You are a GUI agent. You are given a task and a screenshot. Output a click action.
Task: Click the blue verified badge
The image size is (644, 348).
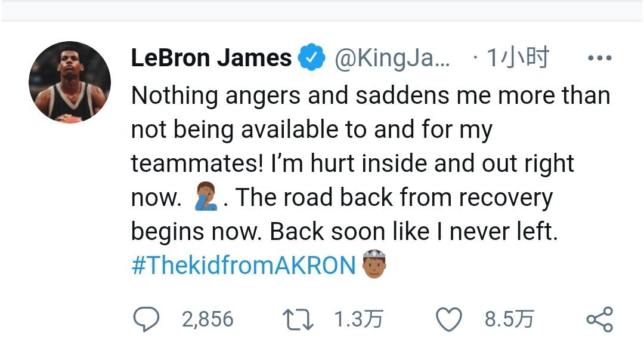(x=311, y=57)
